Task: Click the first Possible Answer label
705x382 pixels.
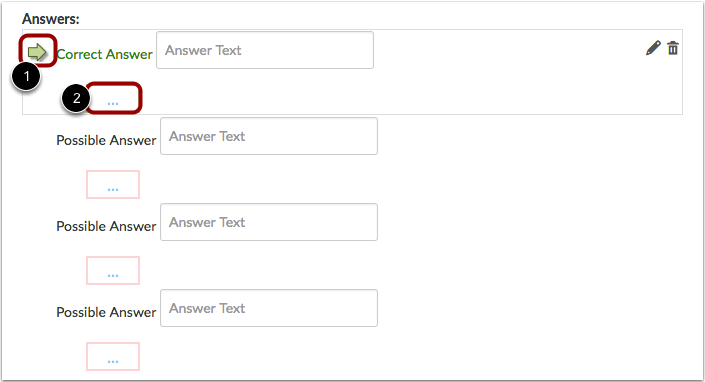Action: [x=106, y=140]
